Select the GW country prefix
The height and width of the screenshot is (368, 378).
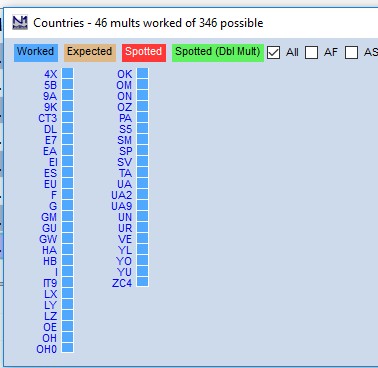pyautogui.click(x=48, y=239)
